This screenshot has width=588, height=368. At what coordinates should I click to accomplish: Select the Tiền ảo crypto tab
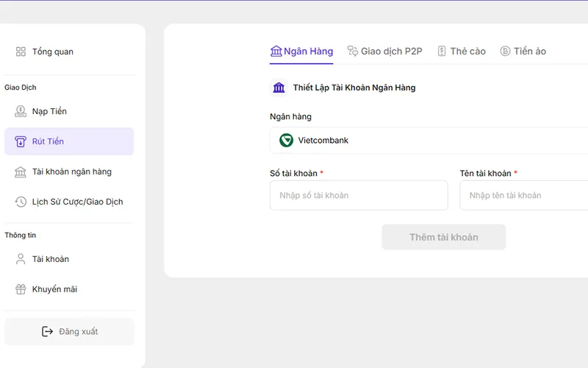523,52
